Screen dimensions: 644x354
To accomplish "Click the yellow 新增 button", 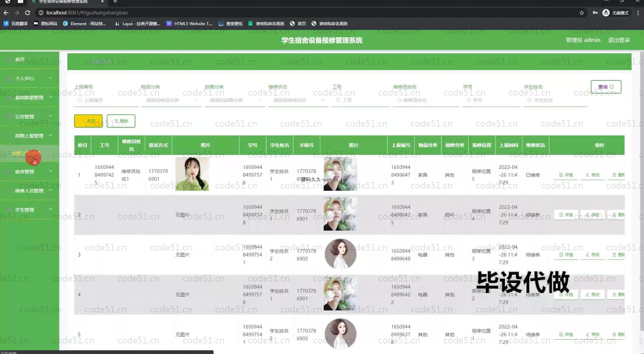I will pyautogui.click(x=88, y=121).
